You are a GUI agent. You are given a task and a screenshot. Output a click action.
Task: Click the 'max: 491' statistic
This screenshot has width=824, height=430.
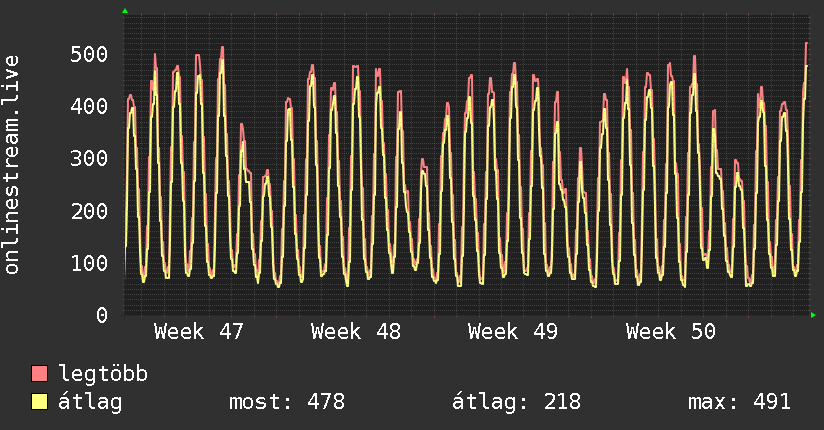(739, 402)
